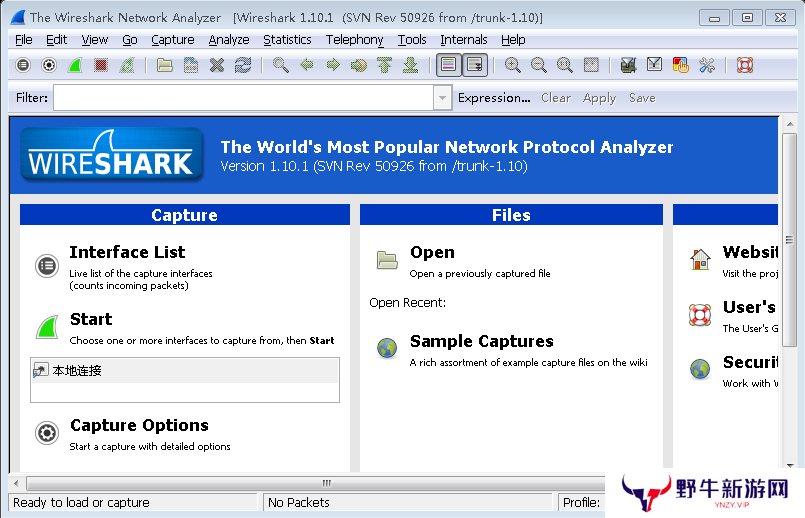Stop the running capture toolbar icon
The width and height of the screenshot is (805, 518).
coord(101,65)
